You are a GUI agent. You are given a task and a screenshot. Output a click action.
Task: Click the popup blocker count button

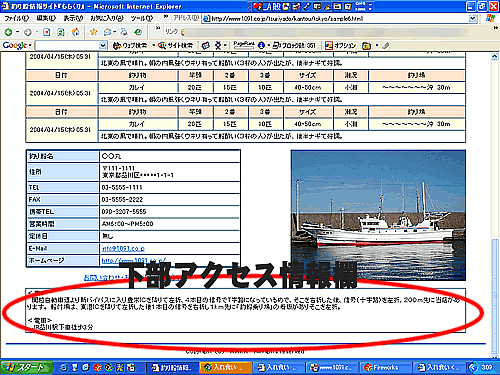[x=294, y=45]
